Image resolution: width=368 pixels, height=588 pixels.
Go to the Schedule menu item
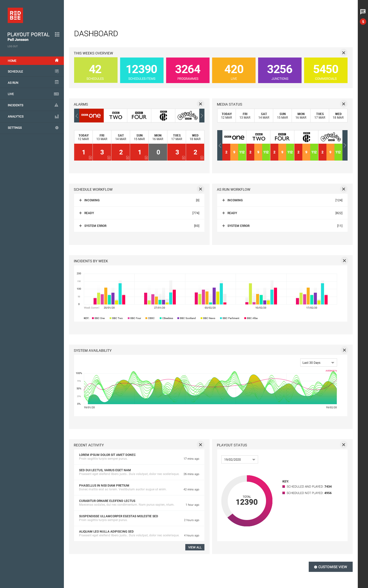[32, 71]
